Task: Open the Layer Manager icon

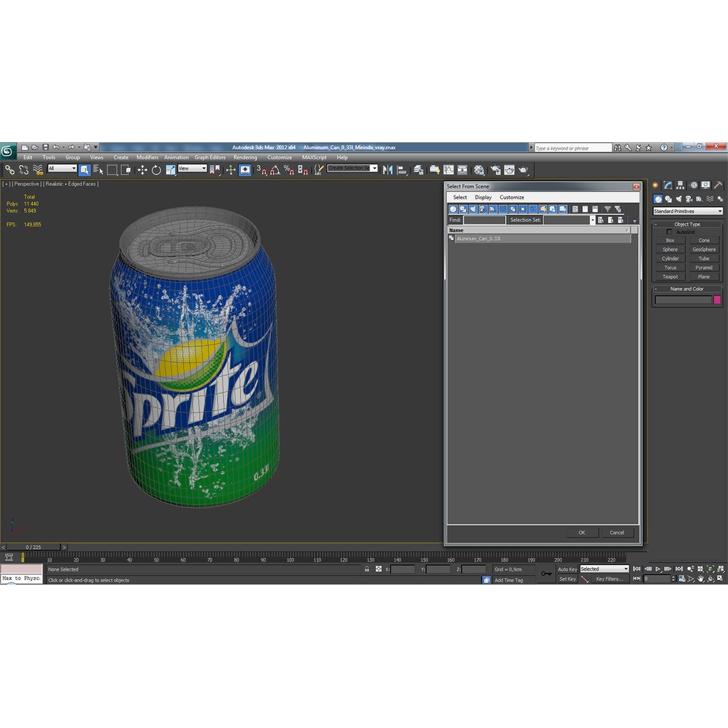Action: [418, 170]
